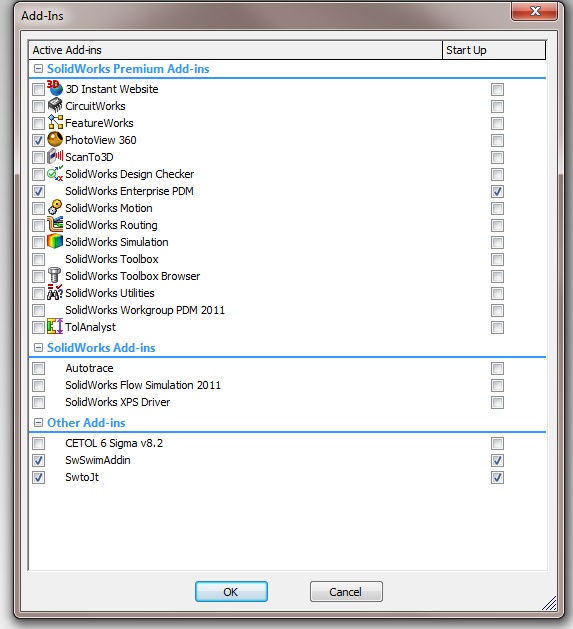Click the FeatureWorks tree icon
Viewport: 573px width, 629px height.
[55, 122]
